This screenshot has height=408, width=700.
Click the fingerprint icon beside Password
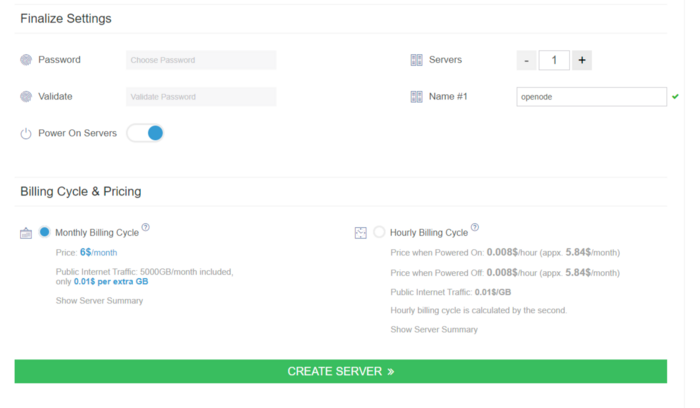coord(26,60)
